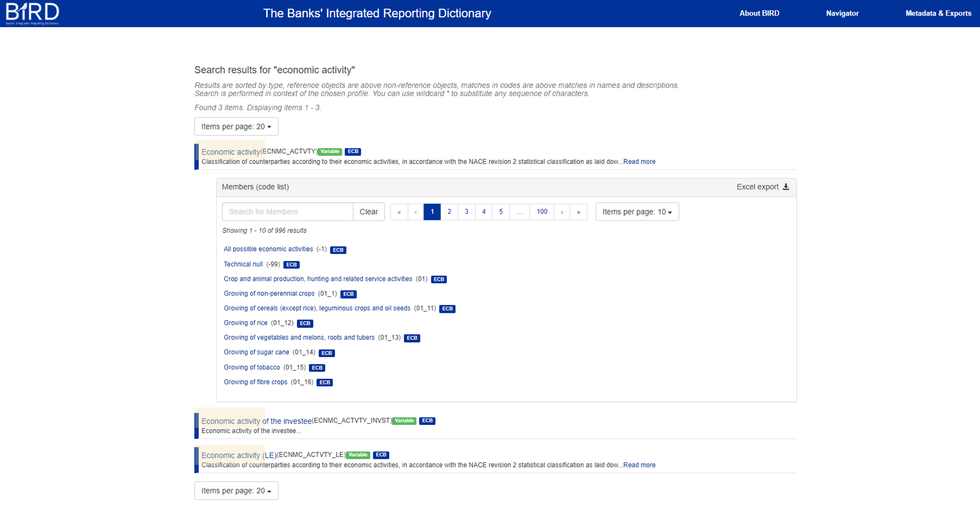
Task: Open the About BIRD menu
Action: click(x=759, y=13)
